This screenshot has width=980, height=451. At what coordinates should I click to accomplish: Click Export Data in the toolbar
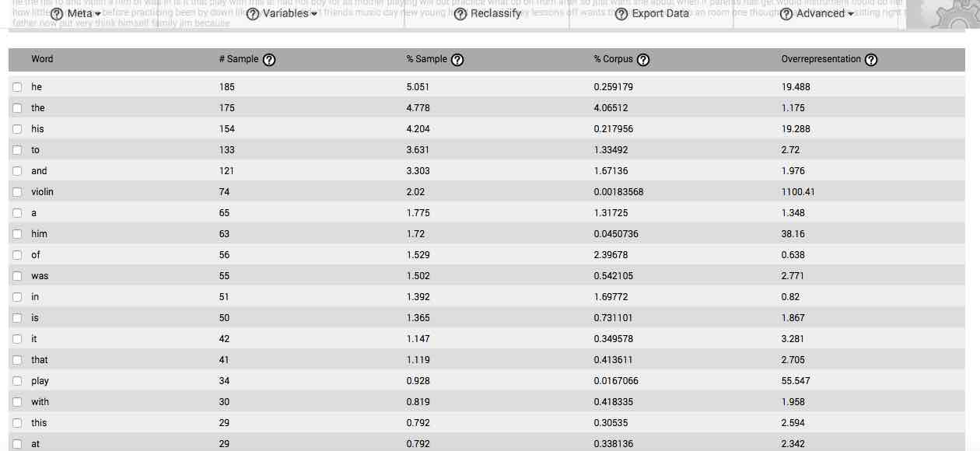(660, 14)
